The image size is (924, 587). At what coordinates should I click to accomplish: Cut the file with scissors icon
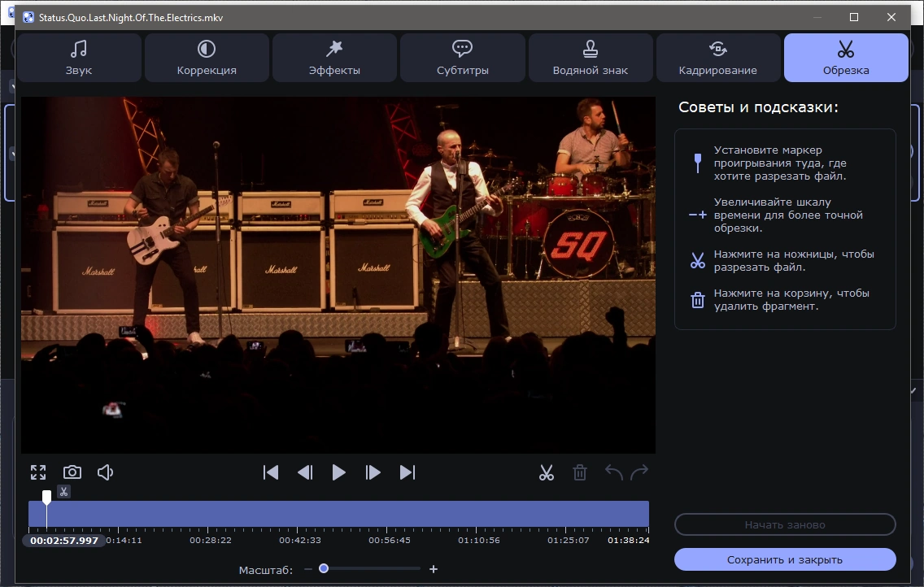click(547, 472)
